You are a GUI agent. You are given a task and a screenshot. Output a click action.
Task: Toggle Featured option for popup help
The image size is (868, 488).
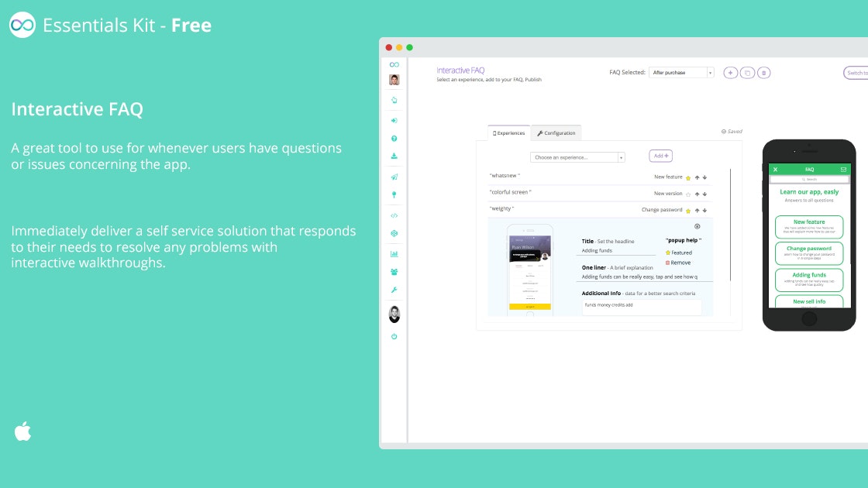(679, 253)
